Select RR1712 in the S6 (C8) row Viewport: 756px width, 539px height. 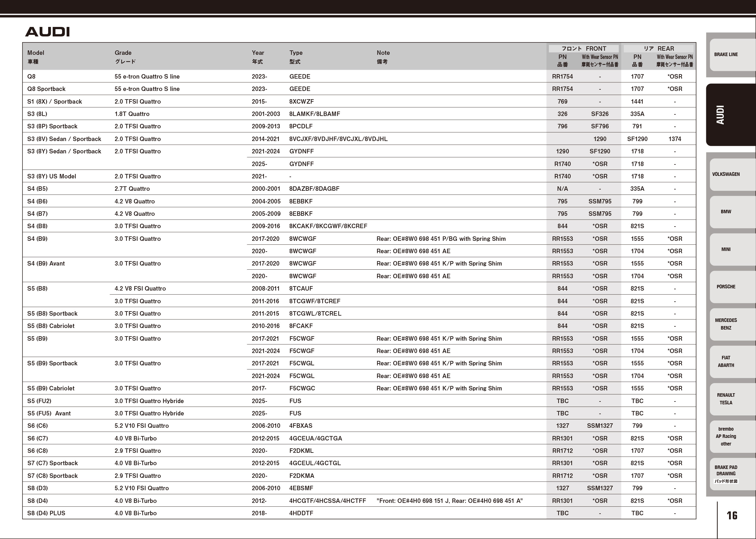click(x=562, y=451)
